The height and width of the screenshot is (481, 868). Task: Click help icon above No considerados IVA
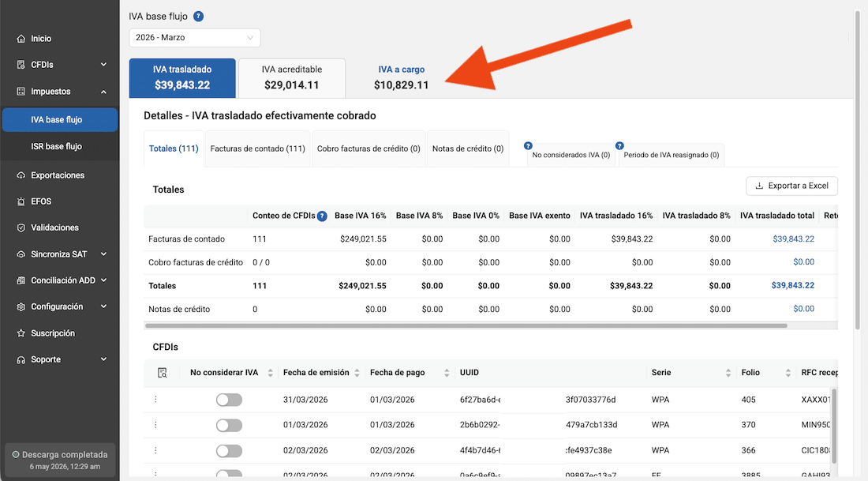point(528,146)
